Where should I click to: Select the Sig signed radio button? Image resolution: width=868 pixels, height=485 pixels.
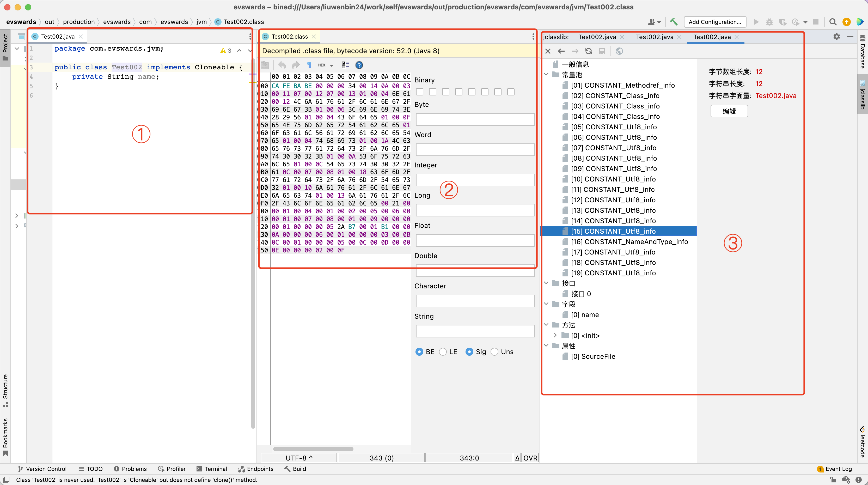point(469,352)
